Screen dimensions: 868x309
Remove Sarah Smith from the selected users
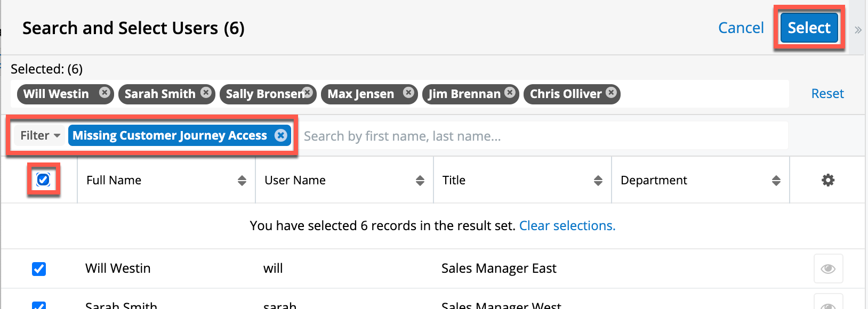pyautogui.click(x=206, y=93)
